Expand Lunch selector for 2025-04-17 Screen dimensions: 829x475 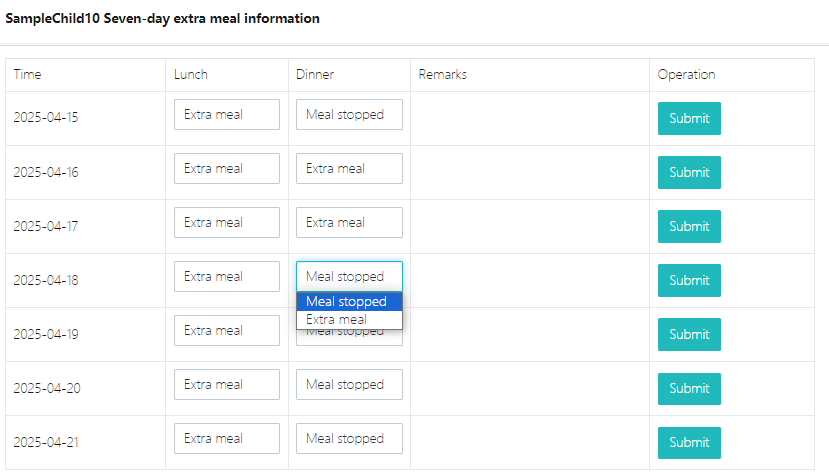[x=227, y=223]
